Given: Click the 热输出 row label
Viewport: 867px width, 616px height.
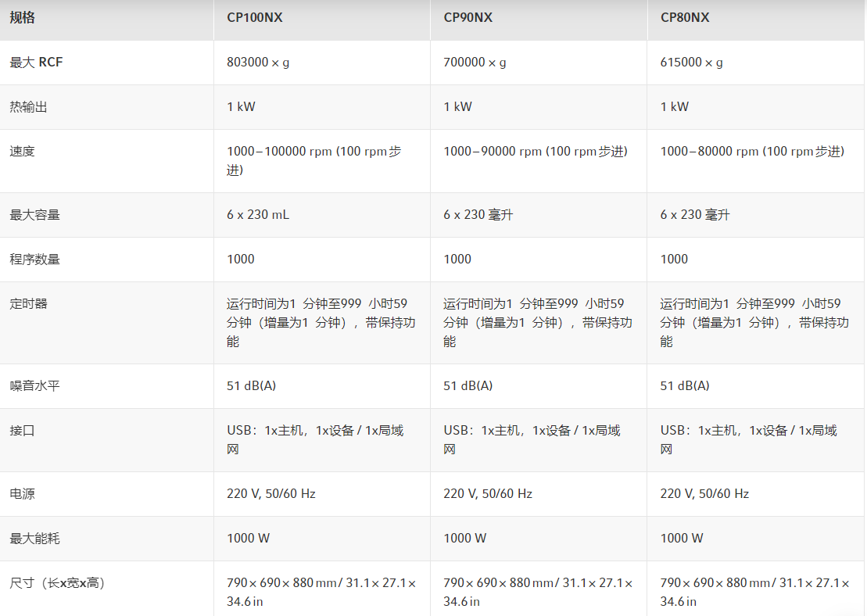Looking at the screenshot, I should [x=28, y=107].
